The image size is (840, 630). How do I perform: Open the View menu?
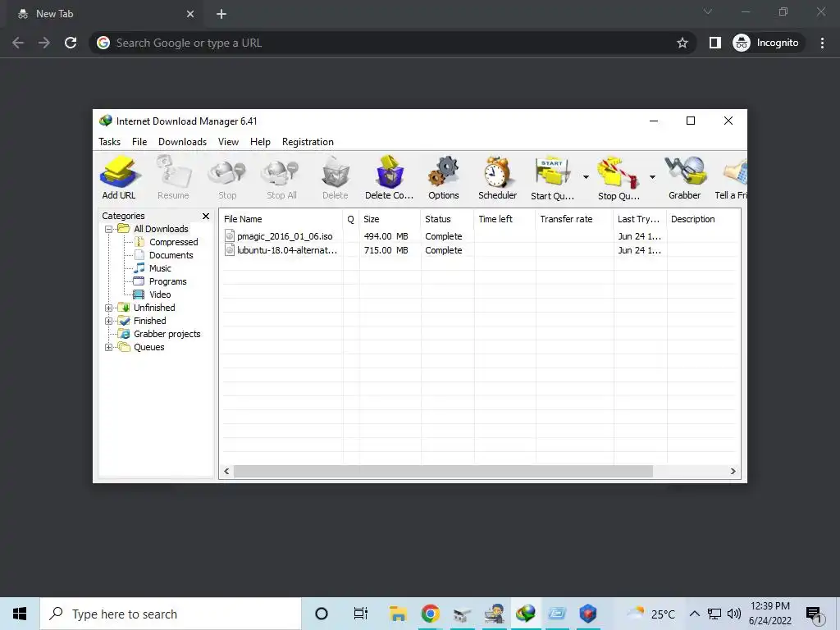tap(228, 142)
